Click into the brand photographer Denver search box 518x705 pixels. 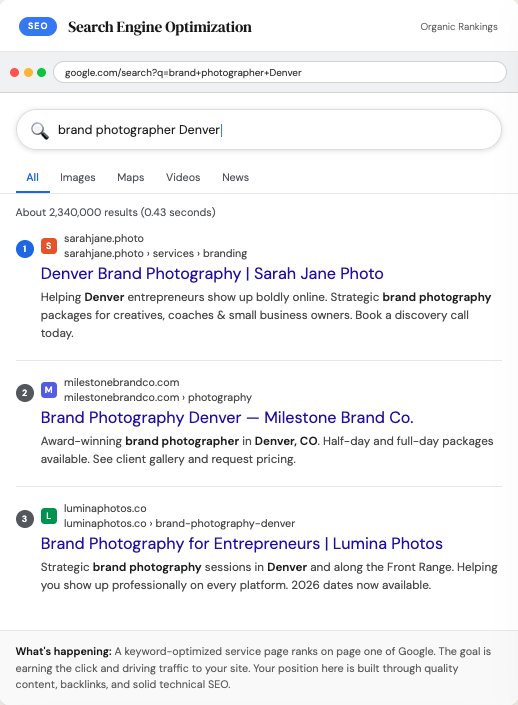[259, 129]
